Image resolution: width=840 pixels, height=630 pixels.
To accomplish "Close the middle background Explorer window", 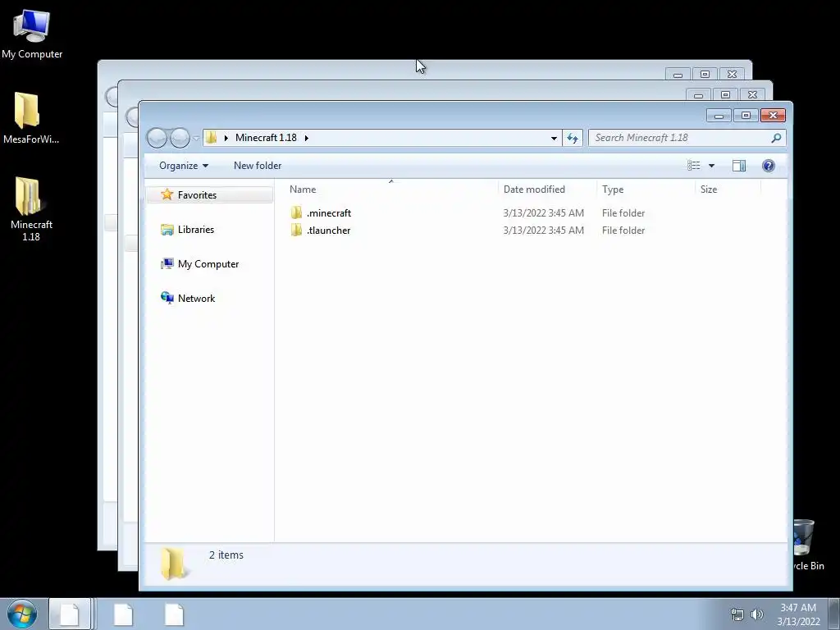I will [752, 95].
